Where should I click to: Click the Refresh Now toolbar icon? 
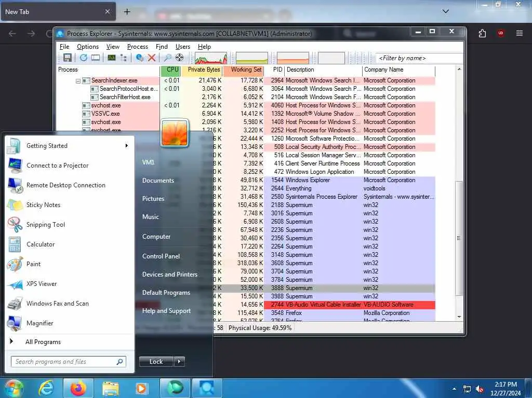coord(84,58)
